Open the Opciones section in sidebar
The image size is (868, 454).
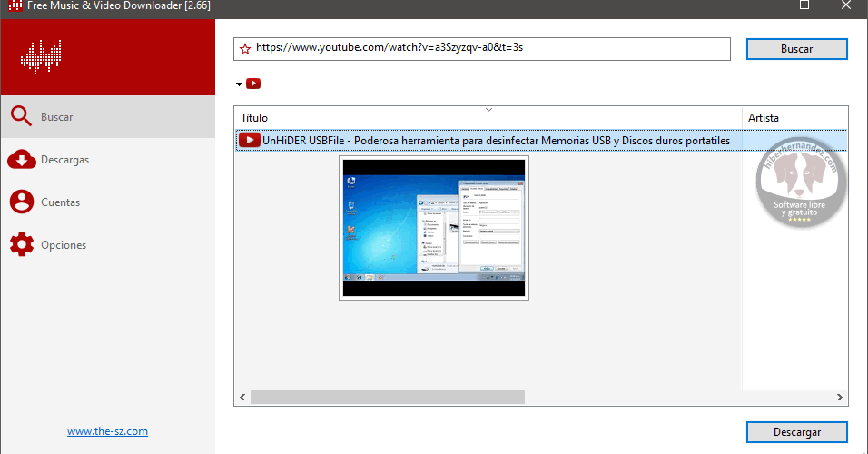click(108, 245)
